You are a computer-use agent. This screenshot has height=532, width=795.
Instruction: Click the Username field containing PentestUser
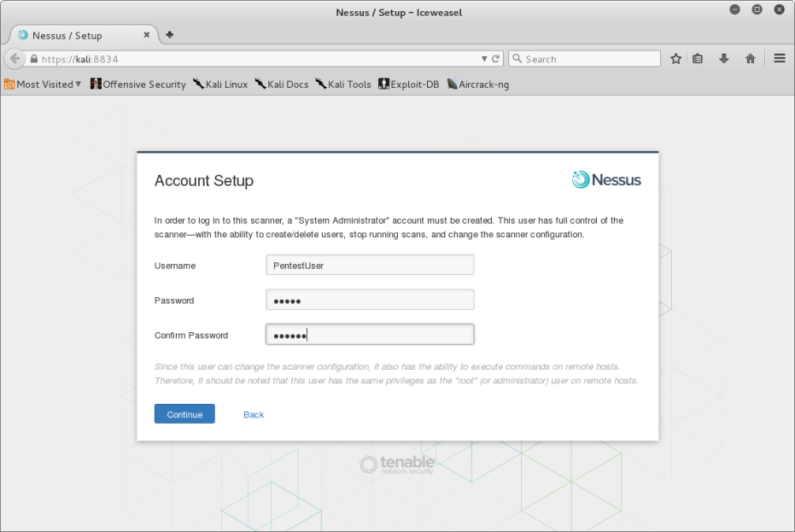pos(370,266)
